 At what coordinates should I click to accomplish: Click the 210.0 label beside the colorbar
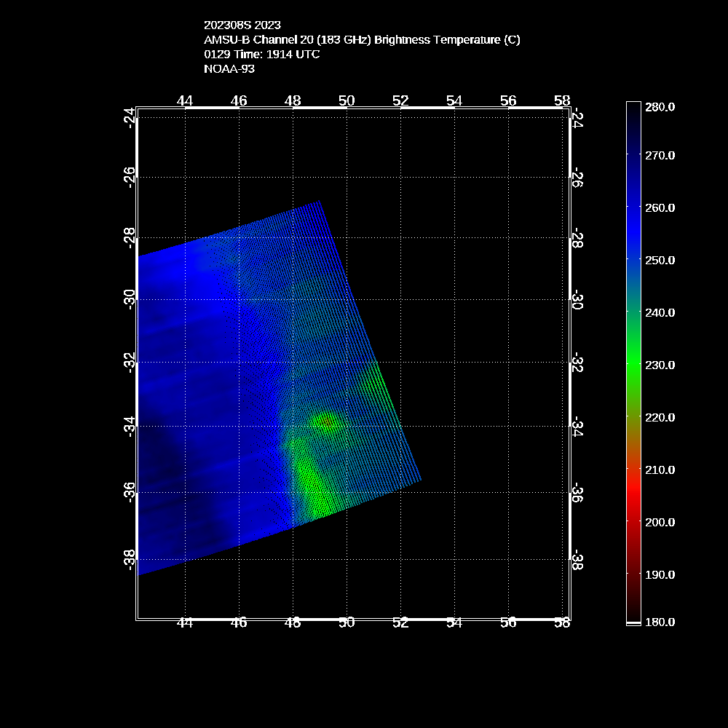660,470
